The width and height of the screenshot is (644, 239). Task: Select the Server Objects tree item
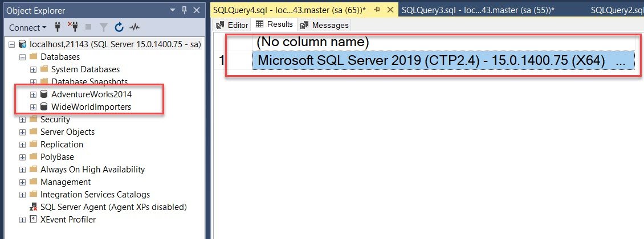click(x=67, y=132)
